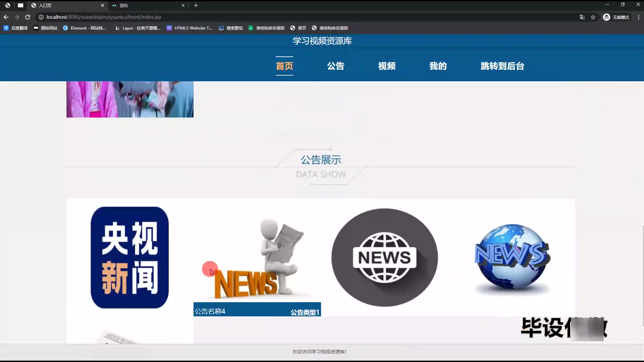Open the 首页 bookmark in bookmarks bar
Viewport: 644px width, 362px height.
[x=298, y=28]
